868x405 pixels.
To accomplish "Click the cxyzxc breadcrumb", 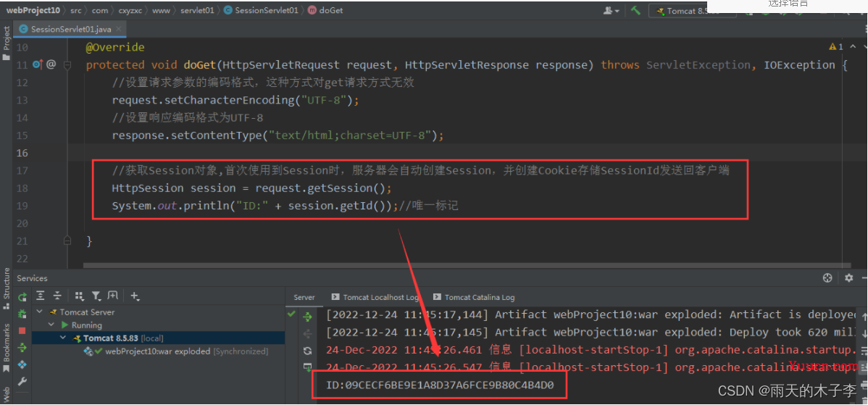I will [x=131, y=11].
